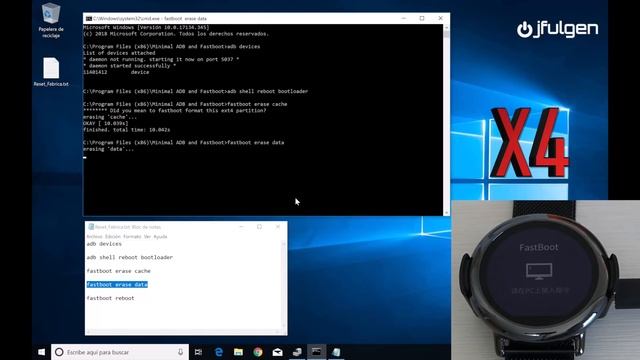
Task: Click 'erasing data...' output line in cmd
Action: click(108, 149)
